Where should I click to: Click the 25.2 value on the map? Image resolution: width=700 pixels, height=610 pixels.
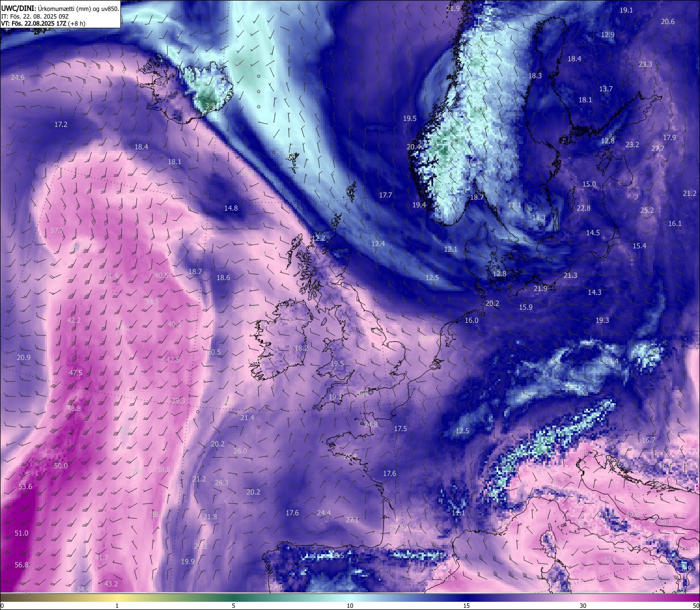point(647,211)
